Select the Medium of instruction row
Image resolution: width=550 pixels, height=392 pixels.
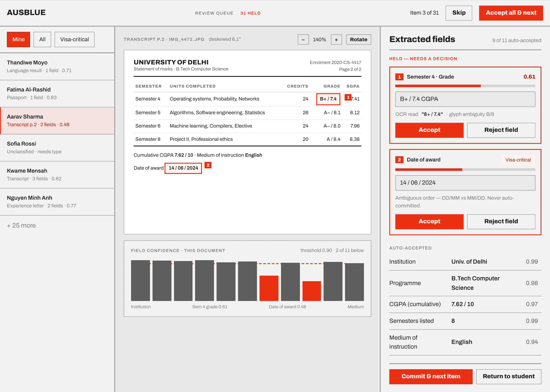(465, 343)
